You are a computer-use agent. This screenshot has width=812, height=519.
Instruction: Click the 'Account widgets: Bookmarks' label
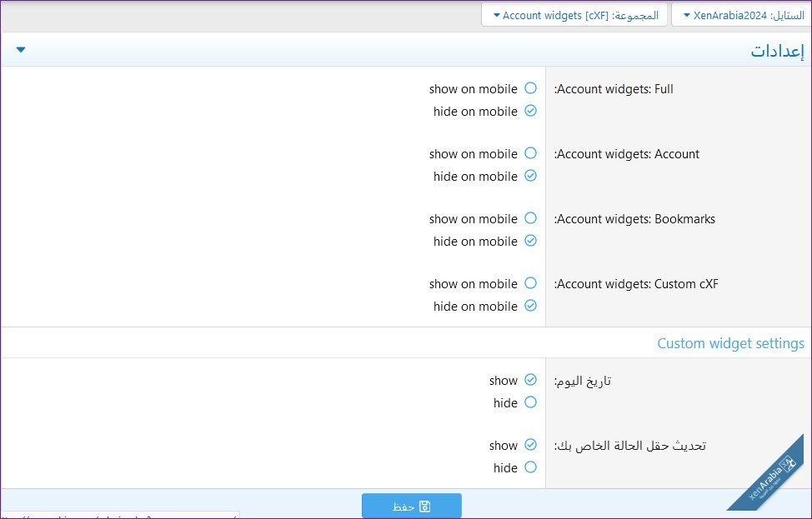point(634,219)
